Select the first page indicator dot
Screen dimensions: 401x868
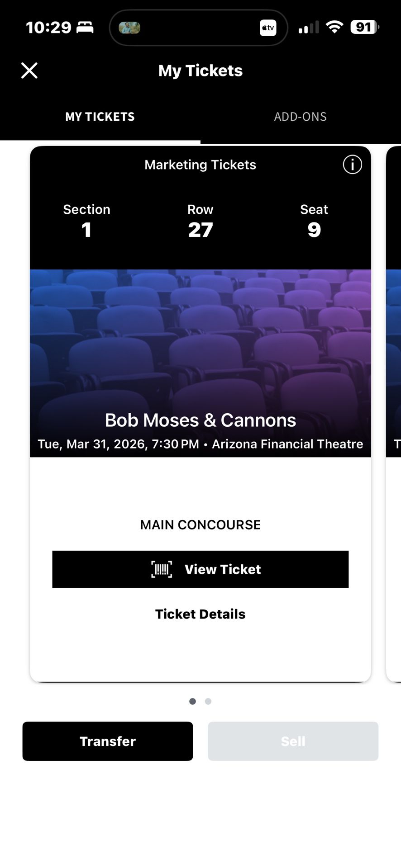tap(192, 701)
